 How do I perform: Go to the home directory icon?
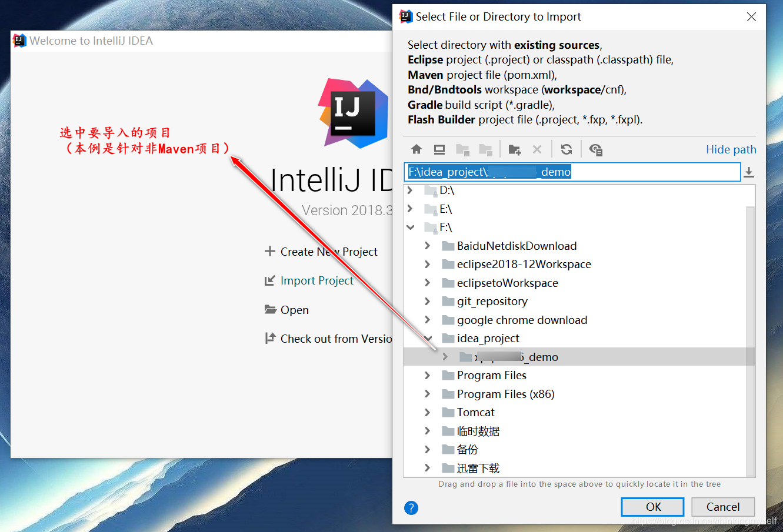tap(417, 149)
